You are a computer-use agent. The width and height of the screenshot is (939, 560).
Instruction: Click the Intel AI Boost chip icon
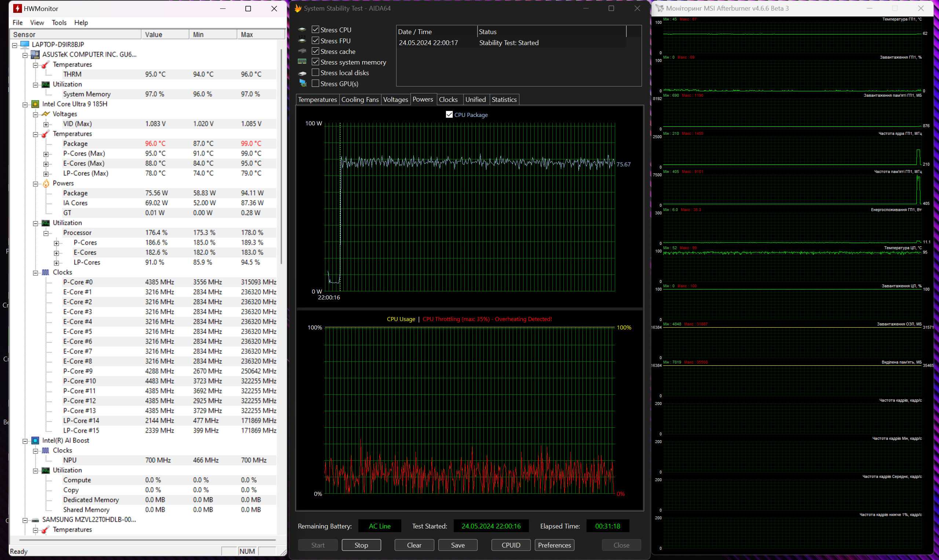pyautogui.click(x=35, y=441)
